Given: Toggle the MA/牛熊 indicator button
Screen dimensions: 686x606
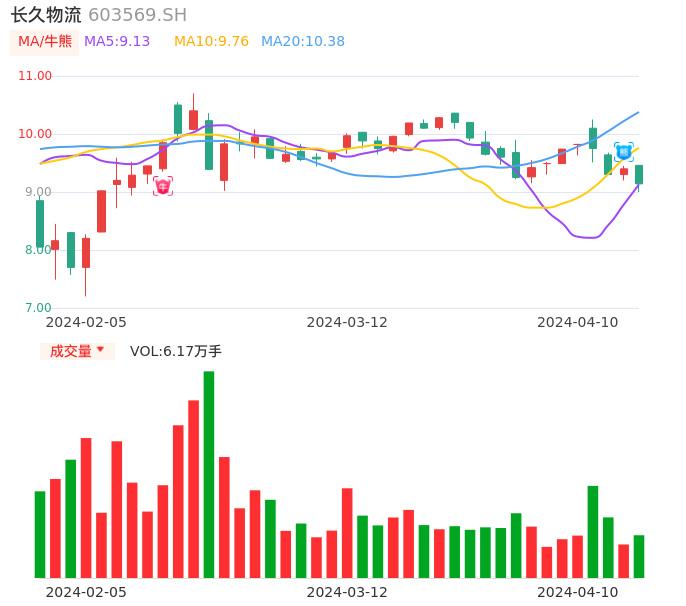Looking at the screenshot, I should (x=45, y=42).
